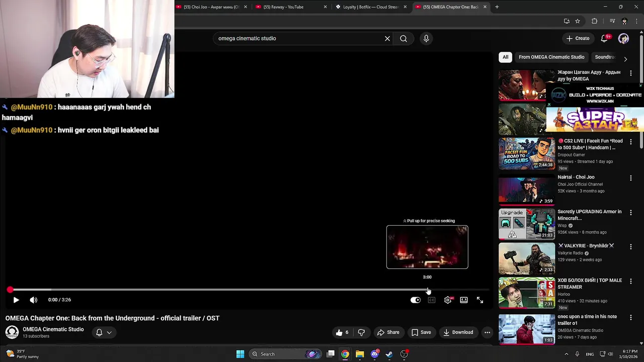This screenshot has width=644, height=362.
Task: Download the video
Action: click(x=458, y=332)
